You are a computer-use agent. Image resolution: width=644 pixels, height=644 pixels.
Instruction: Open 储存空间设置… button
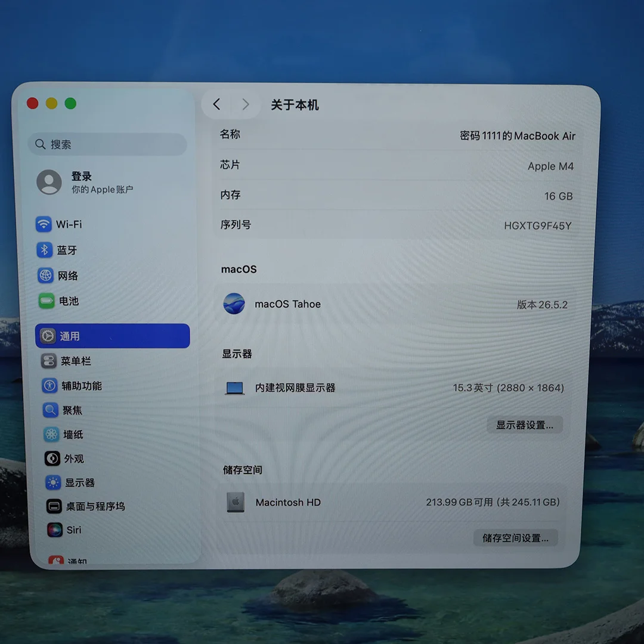(x=515, y=538)
